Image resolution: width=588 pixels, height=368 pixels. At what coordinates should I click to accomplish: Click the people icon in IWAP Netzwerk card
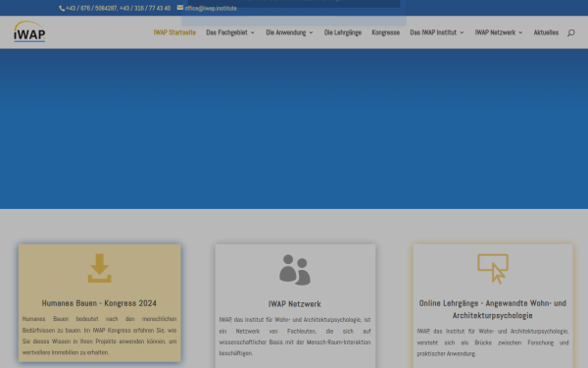(x=295, y=270)
